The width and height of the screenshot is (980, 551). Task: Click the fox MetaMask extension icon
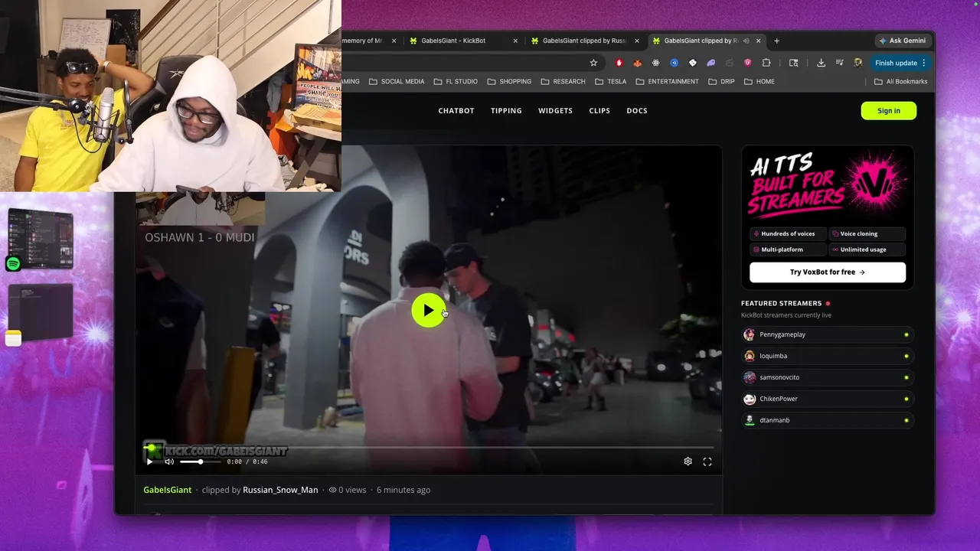(x=637, y=63)
